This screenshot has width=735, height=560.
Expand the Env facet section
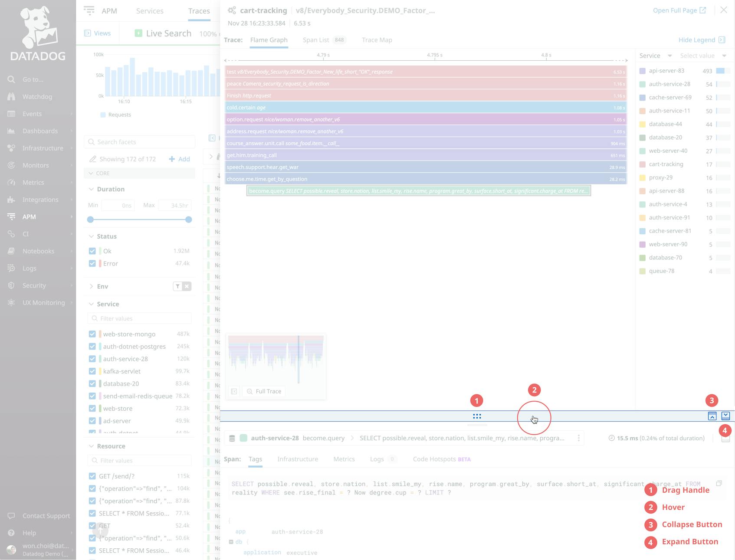pyautogui.click(x=91, y=286)
